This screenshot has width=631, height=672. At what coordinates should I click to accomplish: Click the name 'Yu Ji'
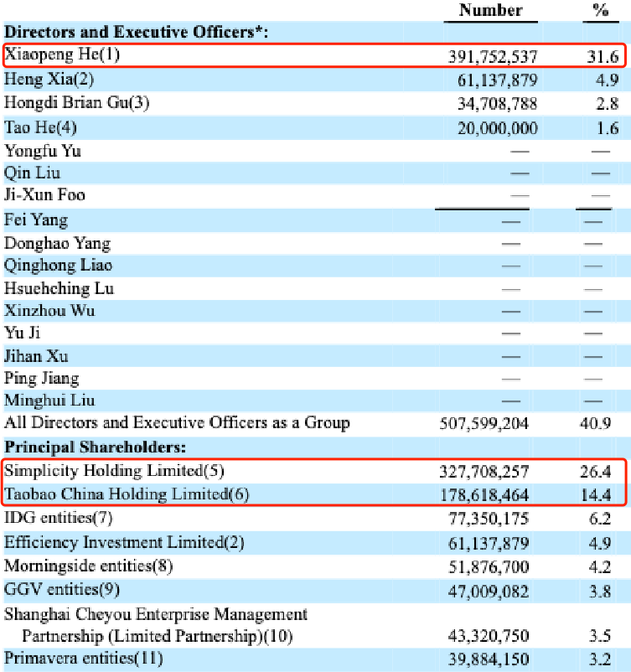pos(23,333)
